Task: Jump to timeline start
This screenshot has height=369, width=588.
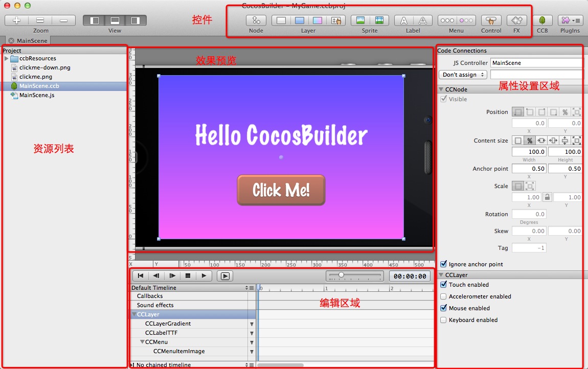Action: pyautogui.click(x=141, y=276)
